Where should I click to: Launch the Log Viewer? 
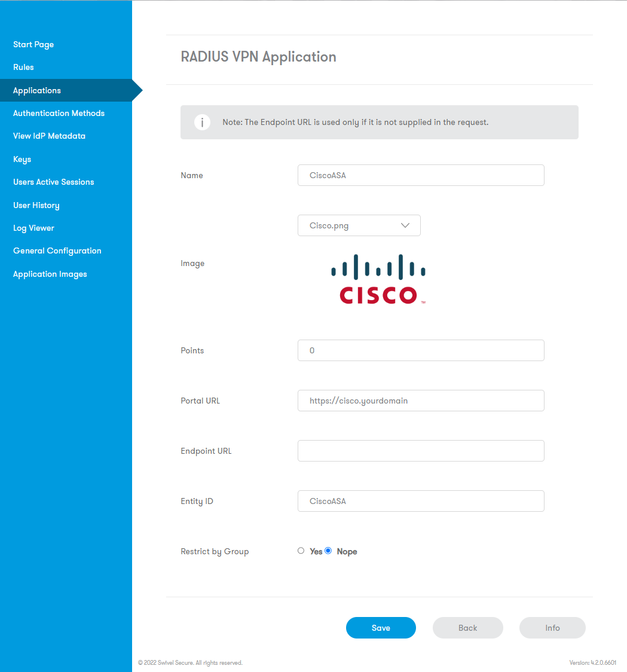pyautogui.click(x=33, y=228)
